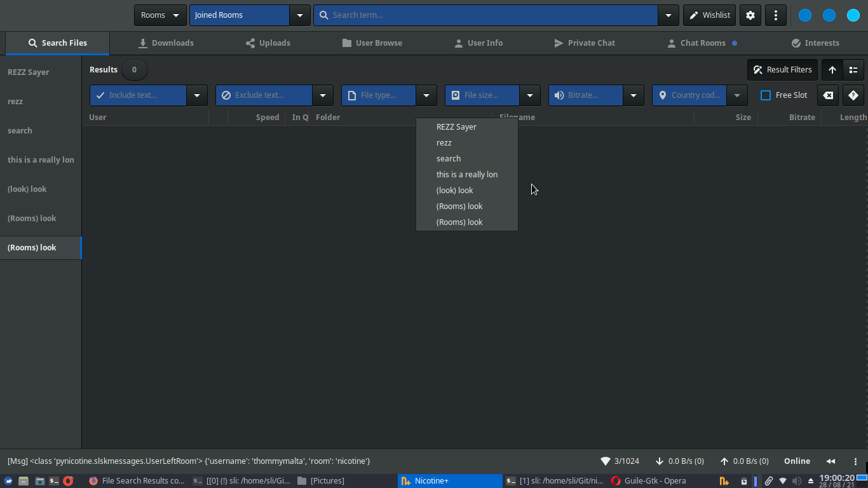Open the Wishlist

tap(709, 15)
